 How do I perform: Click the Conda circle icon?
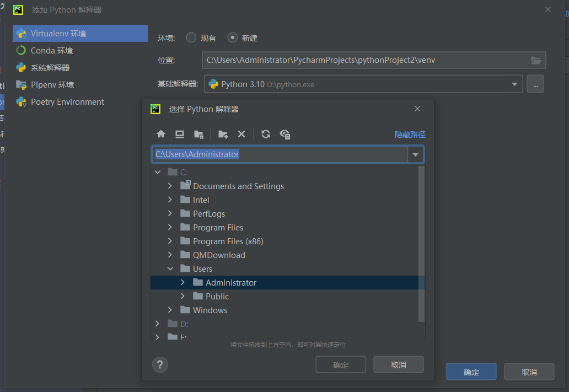tap(21, 51)
